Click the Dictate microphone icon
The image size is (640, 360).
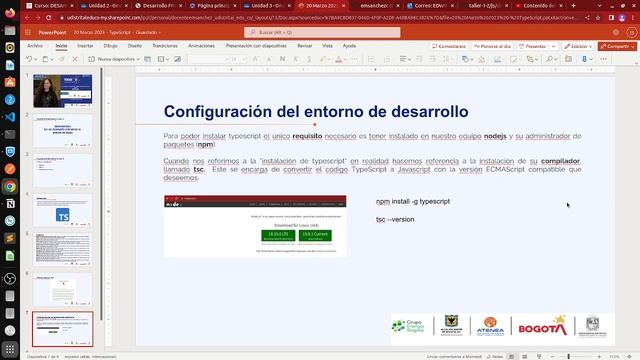point(584,59)
